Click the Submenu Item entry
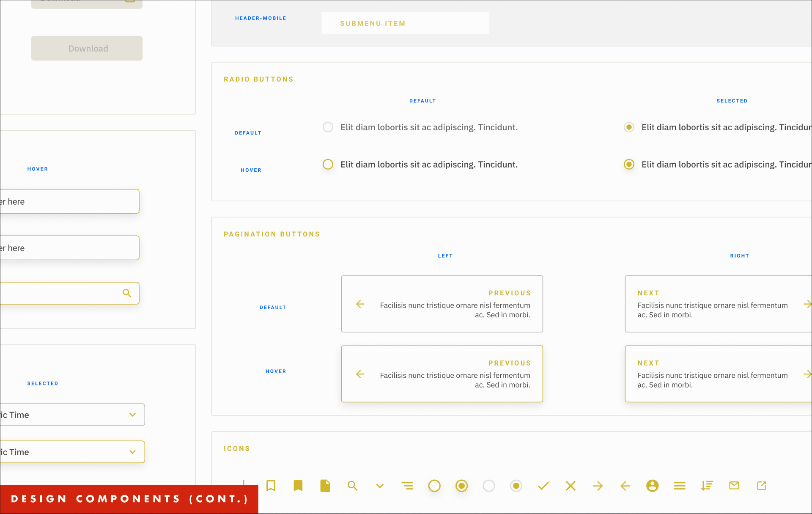This screenshot has height=514, width=812. [x=405, y=23]
